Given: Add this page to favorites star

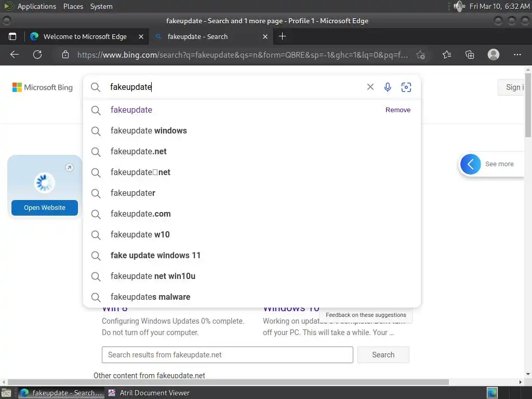Looking at the screenshot, I should (x=421, y=55).
